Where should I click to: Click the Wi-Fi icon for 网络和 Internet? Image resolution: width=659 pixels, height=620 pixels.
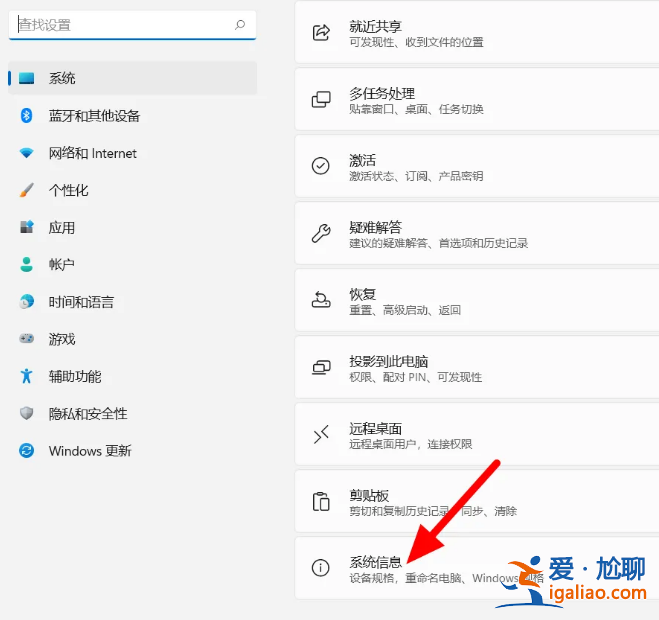(26, 153)
